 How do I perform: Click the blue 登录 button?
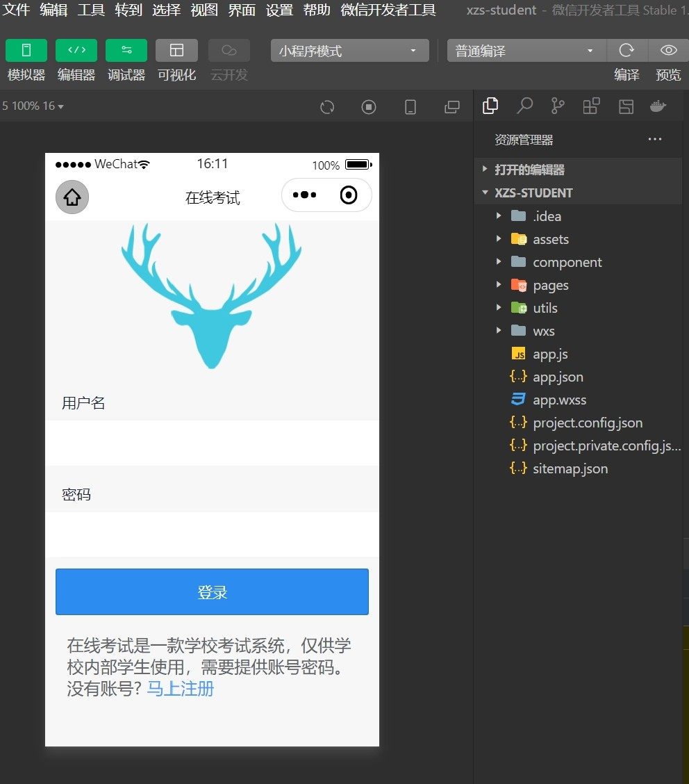tap(212, 592)
